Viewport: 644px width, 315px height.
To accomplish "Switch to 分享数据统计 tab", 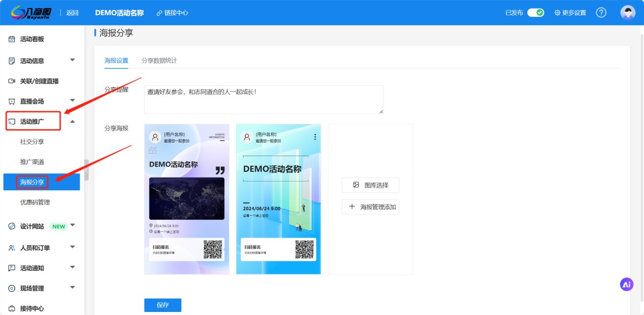I will click(159, 60).
